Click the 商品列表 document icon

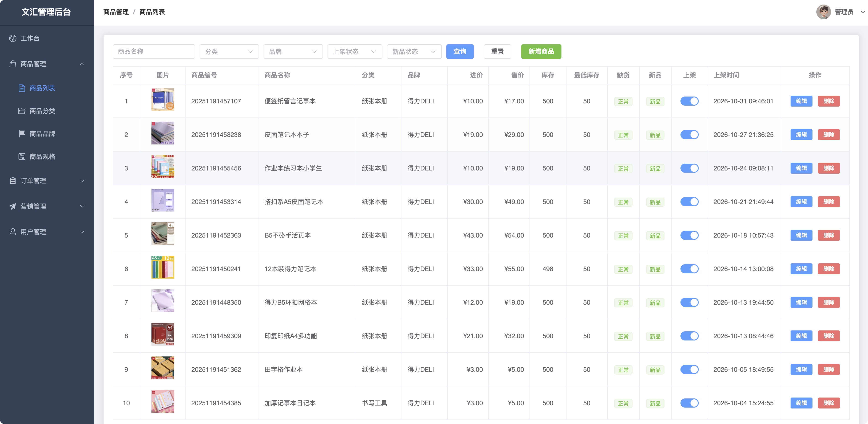[x=22, y=88]
